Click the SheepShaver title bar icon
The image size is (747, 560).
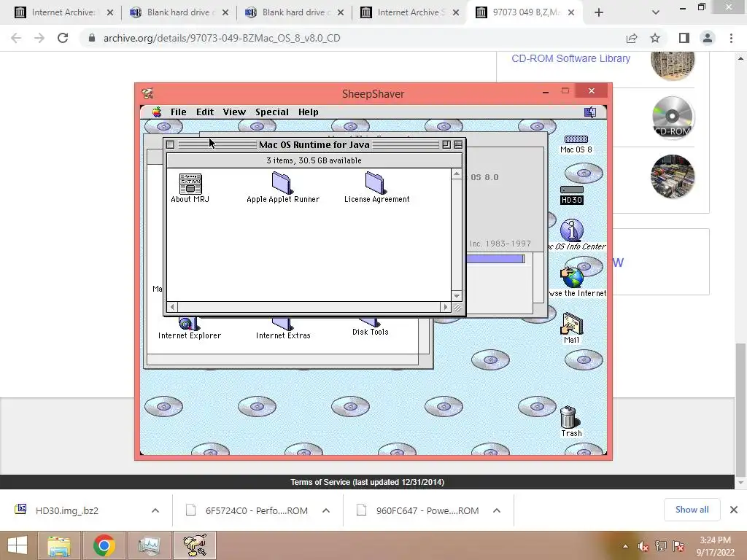[x=147, y=93]
